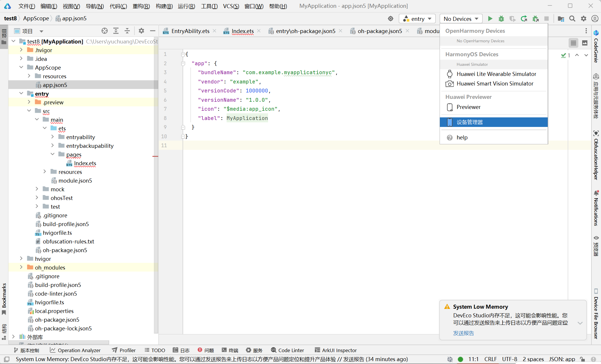
Task: Click the Debug bug icon
Action: 501,19
